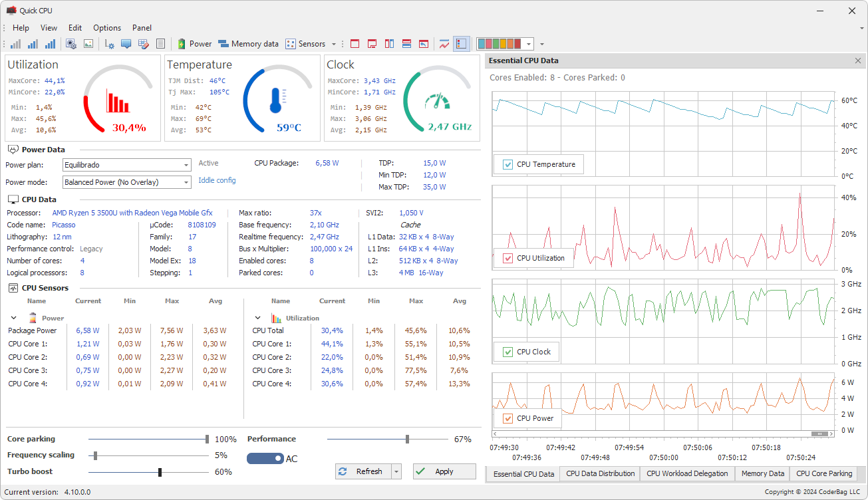Screen dimensions: 868x500
Task: Switch to the Memory Data tab
Action: [x=762, y=473]
